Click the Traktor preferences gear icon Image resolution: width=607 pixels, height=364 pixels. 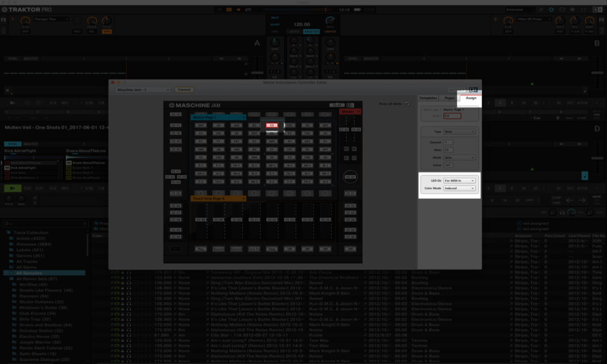point(551,9)
